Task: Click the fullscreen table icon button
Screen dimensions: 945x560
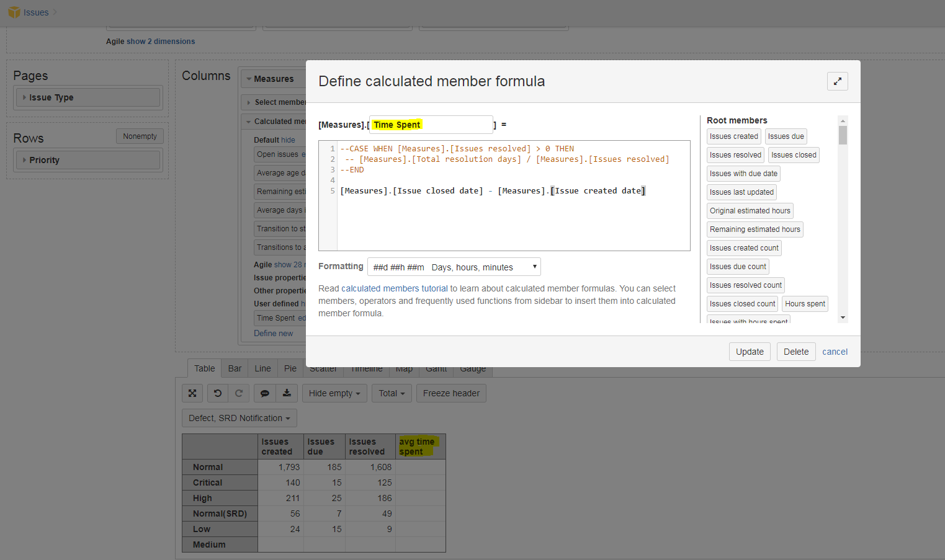Action: 192,393
